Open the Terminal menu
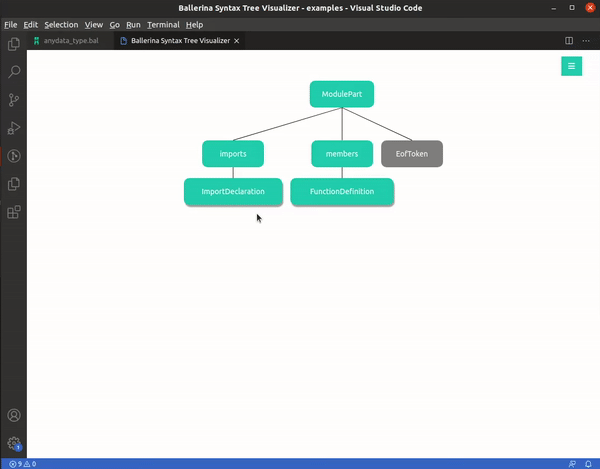 [x=163, y=25]
